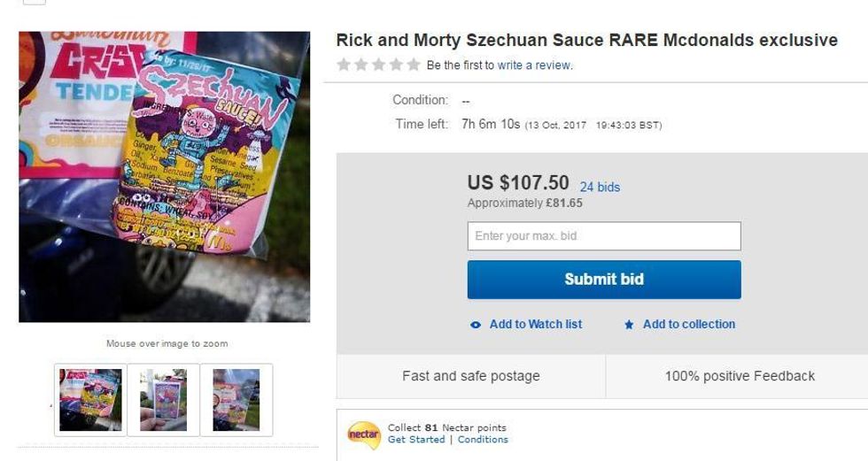View the 24 bids history link

coord(600,187)
